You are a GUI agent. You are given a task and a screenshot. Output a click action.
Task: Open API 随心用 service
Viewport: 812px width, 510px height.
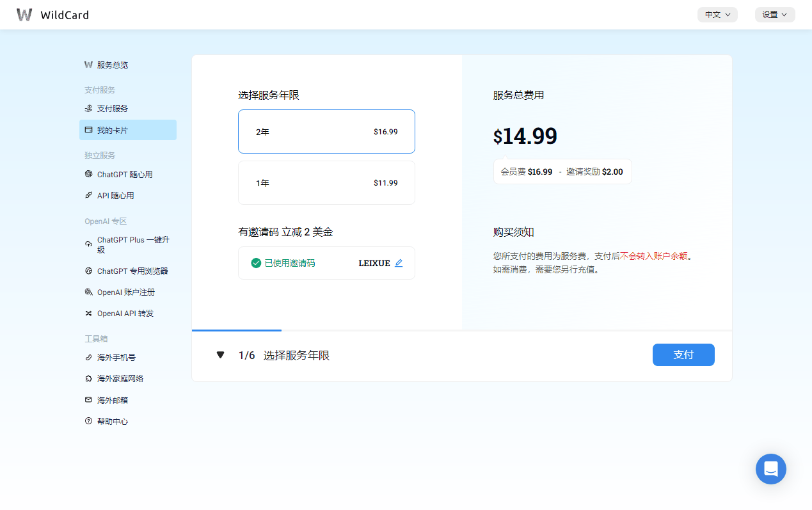coord(115,195)
